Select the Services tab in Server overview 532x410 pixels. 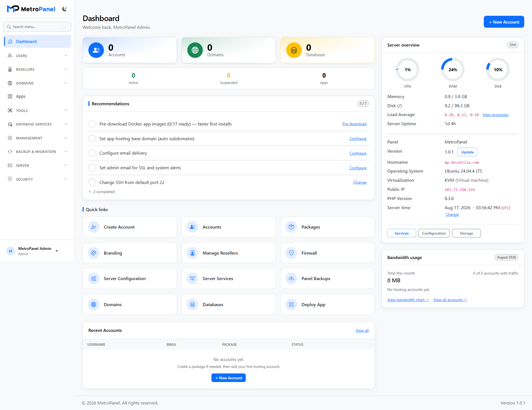pyautogui.click(x=401, y=233)
